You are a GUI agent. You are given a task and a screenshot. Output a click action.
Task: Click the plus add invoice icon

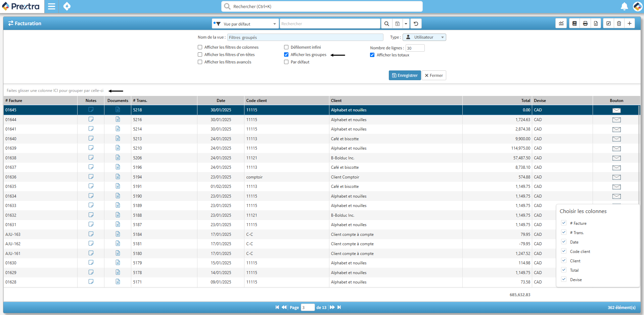point(630,23)
